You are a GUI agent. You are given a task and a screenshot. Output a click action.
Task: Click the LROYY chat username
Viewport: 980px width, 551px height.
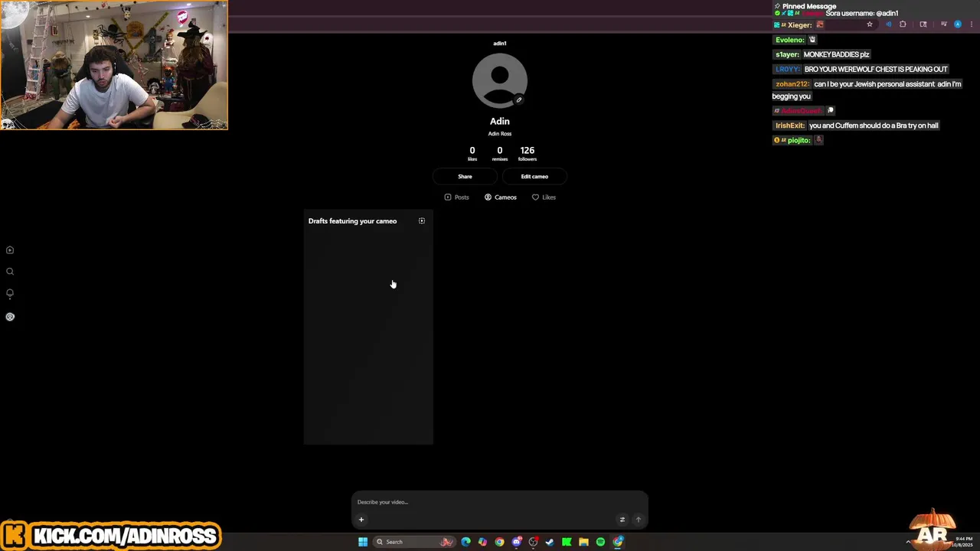787,70
